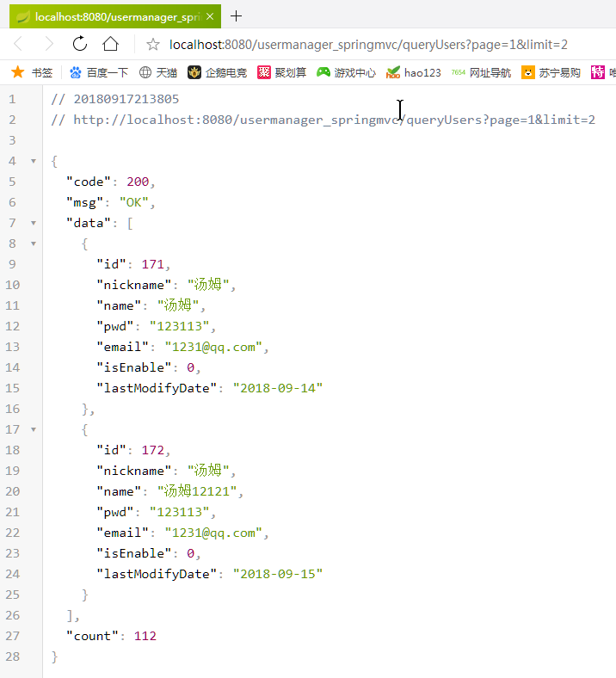Image resolution: width=616 pixels, height=678 pixels.
Task: Open the 百度一下 bookmark
Action: 98,73
